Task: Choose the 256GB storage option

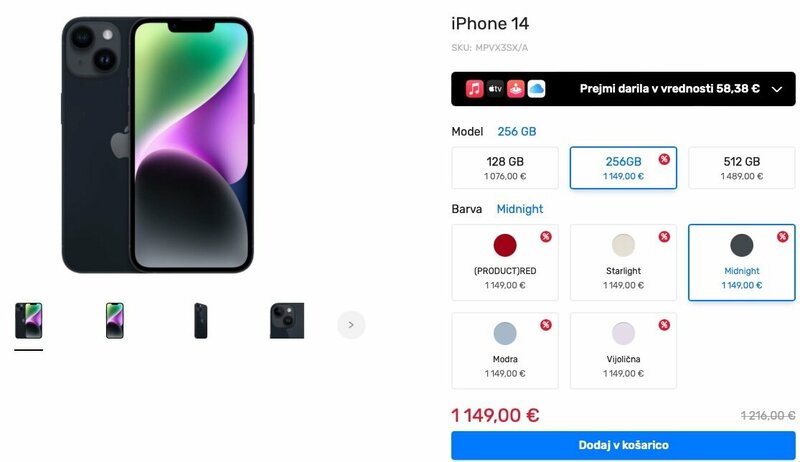Action: [x=623, y=168]
